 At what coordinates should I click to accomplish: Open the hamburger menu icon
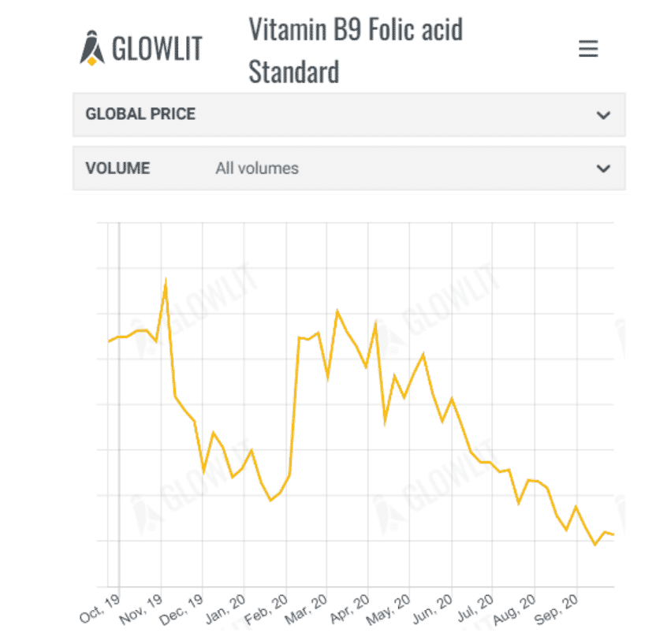[588, 49]
